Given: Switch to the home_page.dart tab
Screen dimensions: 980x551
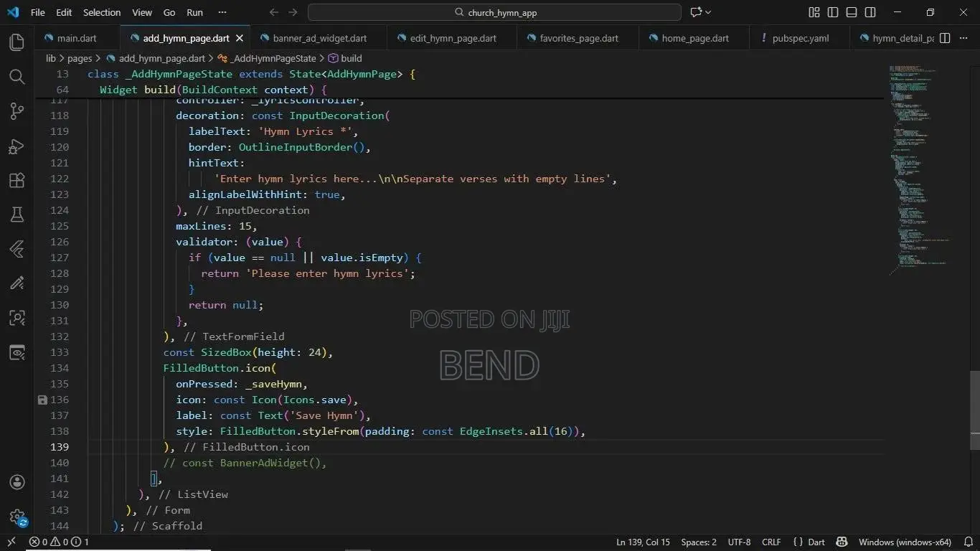Looking at the screenshot, I should [695, 38].
